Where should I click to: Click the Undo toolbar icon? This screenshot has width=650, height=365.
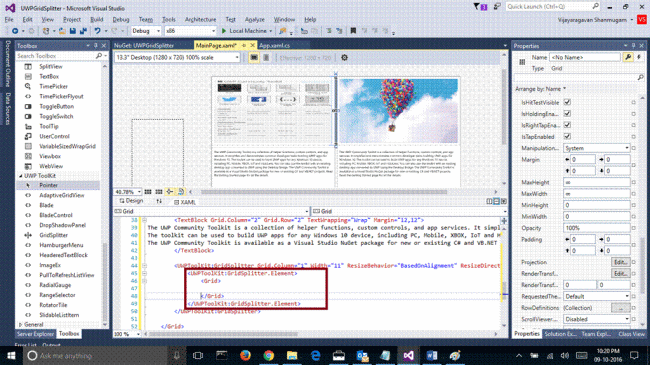pos(97,31)
